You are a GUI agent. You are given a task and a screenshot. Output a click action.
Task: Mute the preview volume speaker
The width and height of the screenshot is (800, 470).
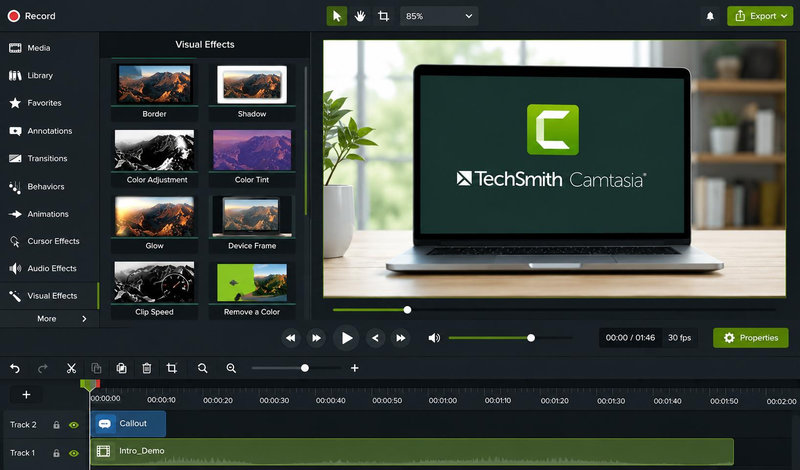(x=434, y=338)
